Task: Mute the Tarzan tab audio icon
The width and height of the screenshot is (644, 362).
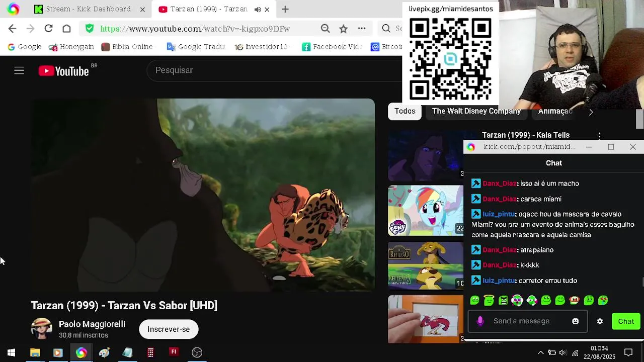Action: tap(258, 9)
